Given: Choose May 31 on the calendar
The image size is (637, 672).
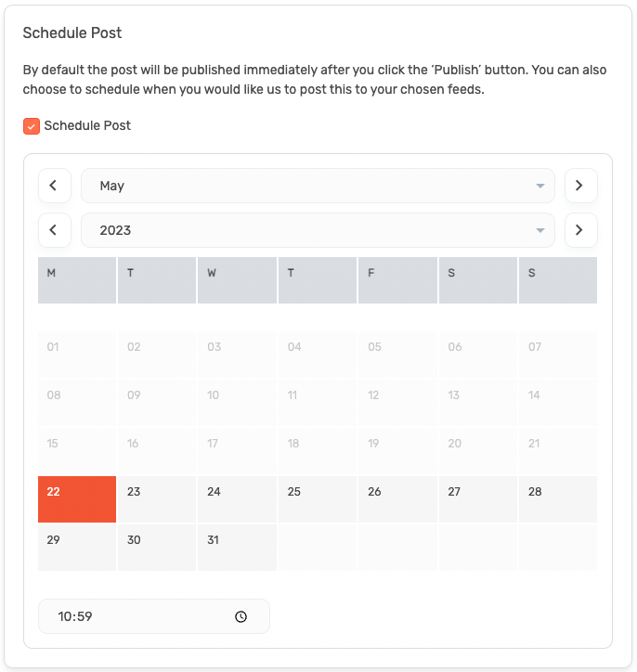Looking at the screenshot, I should pos(237,548).
